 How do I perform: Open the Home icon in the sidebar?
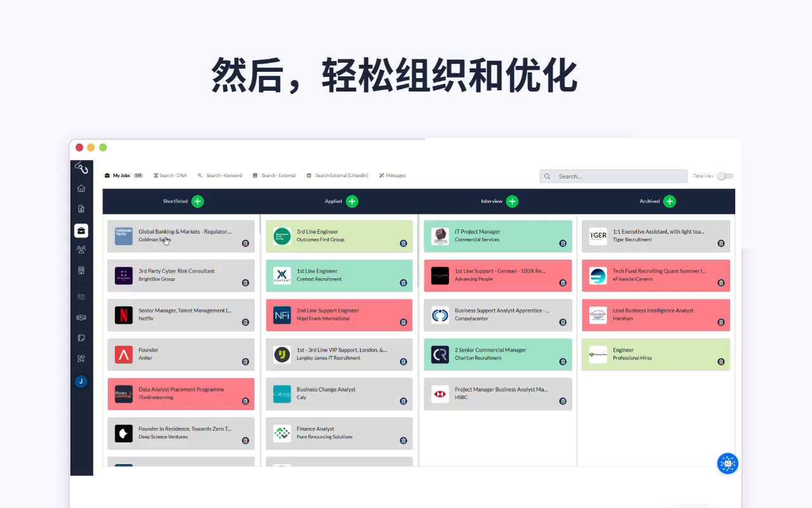[x=81, y=188]
